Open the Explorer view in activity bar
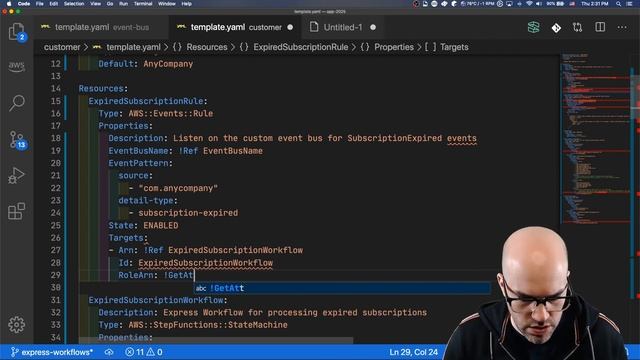 tap(16, 32)
